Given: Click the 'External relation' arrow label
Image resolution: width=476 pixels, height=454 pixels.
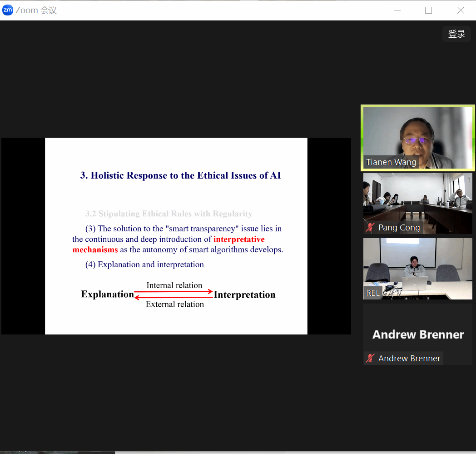Looking at the screenshot, I should 174,304.
